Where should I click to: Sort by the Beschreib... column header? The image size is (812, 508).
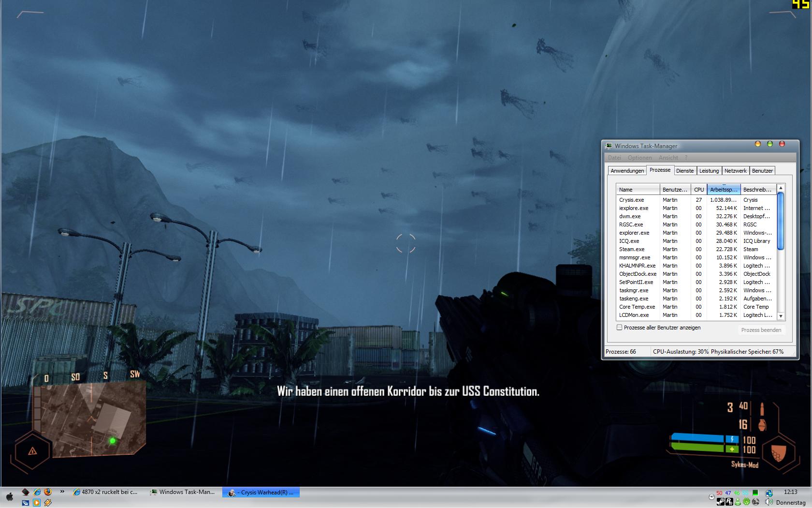(x=758, y=190)
